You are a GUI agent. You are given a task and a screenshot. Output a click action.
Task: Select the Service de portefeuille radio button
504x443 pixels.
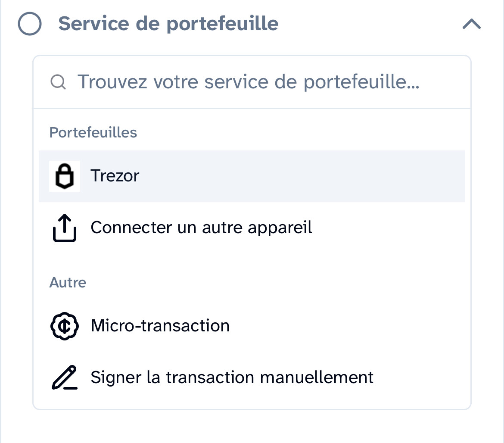point(30,24)
